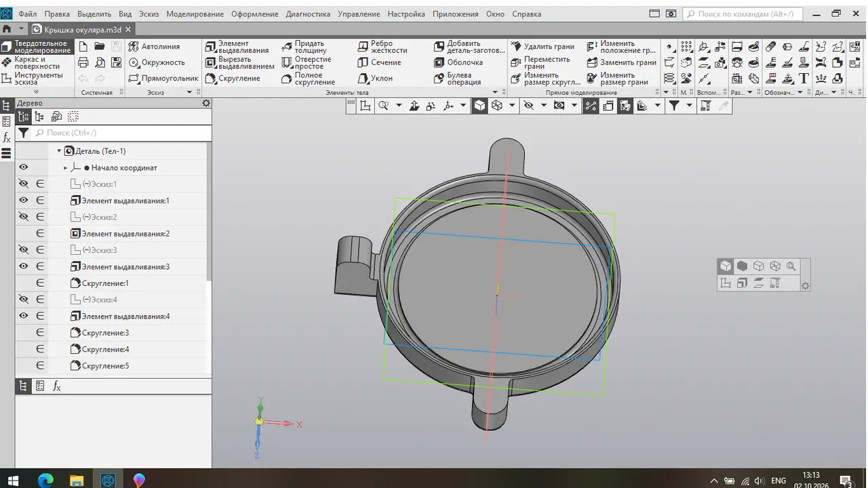Click the Заменить грани command
This screenshot has height=488, width=868.
pyautogui.click(x=622, y=62)
